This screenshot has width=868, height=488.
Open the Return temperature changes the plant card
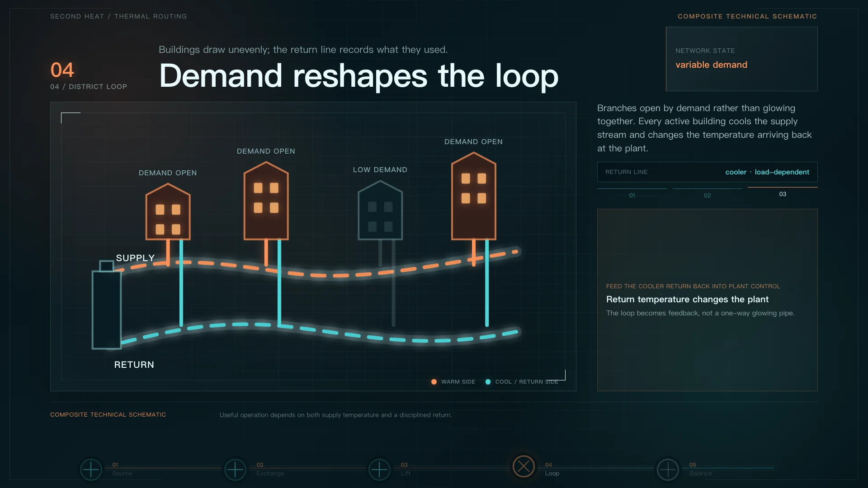tap(707, 300)
